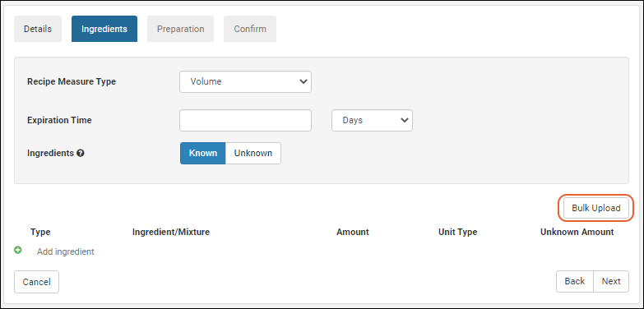This screenshot has height=309, width=644.
Task: Switch to the Confirm tab
Action: [250, 29]
